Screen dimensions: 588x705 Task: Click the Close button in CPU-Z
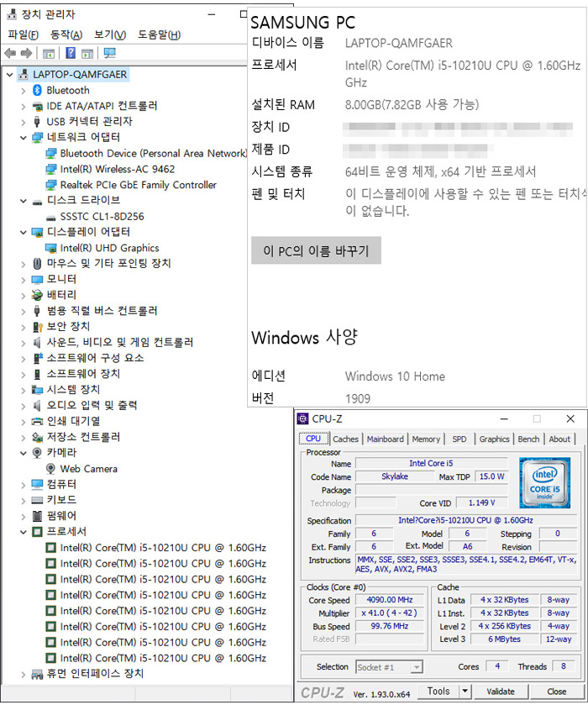point(557,691)
